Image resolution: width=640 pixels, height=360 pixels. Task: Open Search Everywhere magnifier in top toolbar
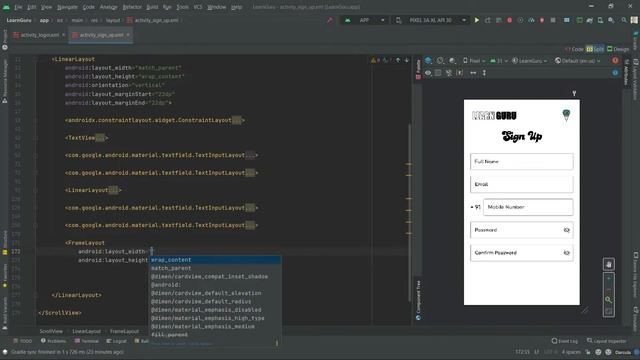624,20
